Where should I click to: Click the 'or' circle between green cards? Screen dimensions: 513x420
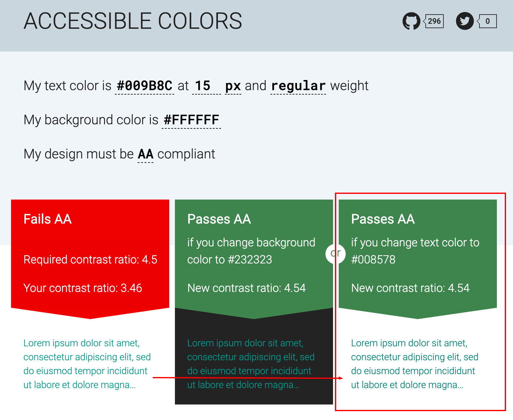pos(336,253)
